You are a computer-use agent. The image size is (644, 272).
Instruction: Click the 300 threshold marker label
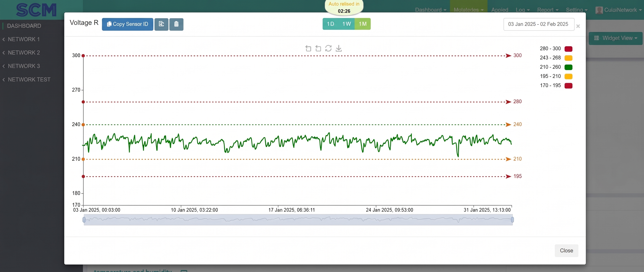click(517, 55)
